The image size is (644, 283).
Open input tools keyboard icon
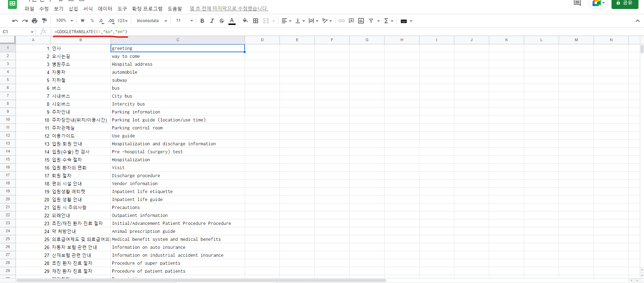click(404, 21)
